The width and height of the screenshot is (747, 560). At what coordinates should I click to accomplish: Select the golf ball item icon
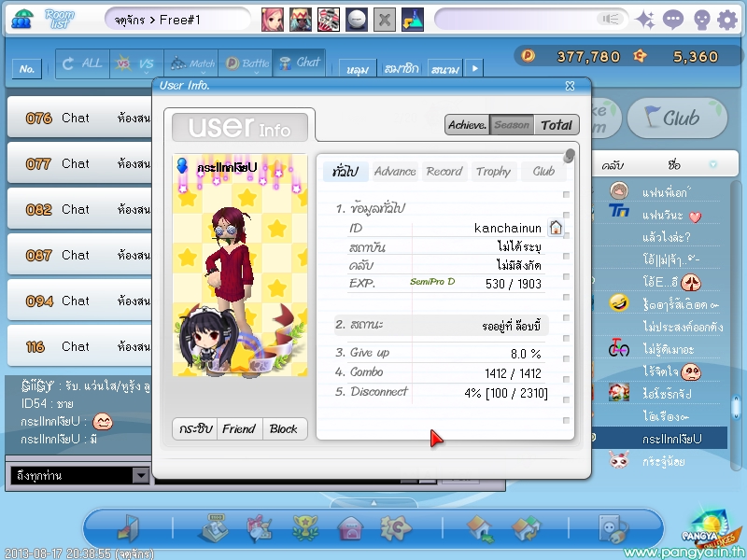point(357,20)
